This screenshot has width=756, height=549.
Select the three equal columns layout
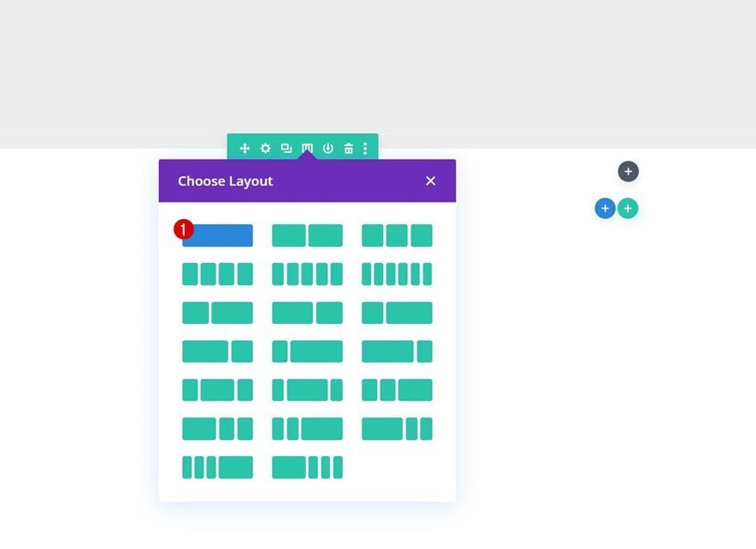coord(396,235)
